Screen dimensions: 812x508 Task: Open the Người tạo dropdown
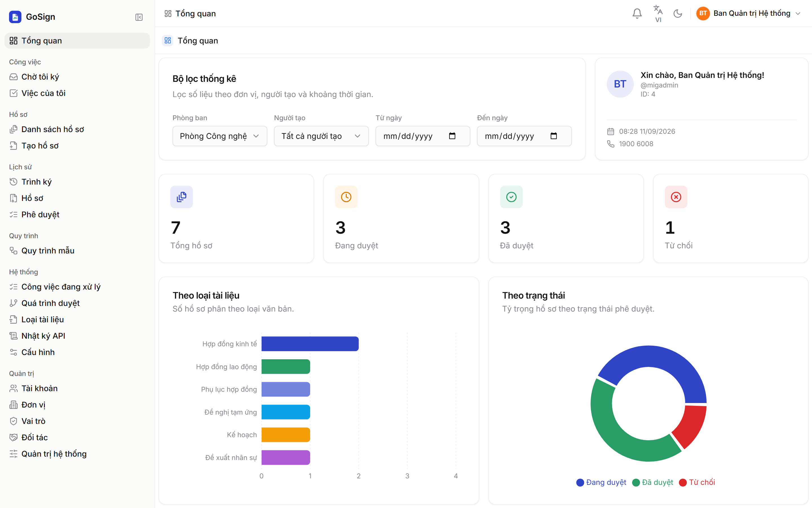click(x=321, y=136)
